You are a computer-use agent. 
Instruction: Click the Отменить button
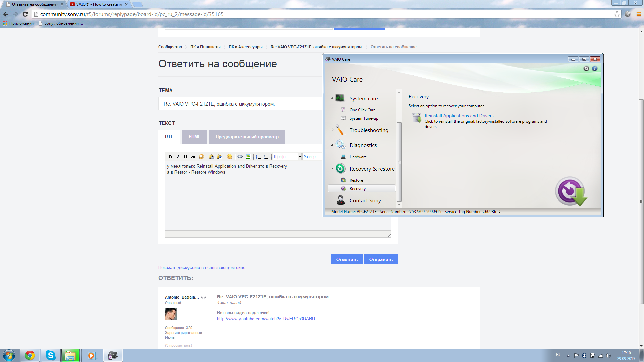347,259
